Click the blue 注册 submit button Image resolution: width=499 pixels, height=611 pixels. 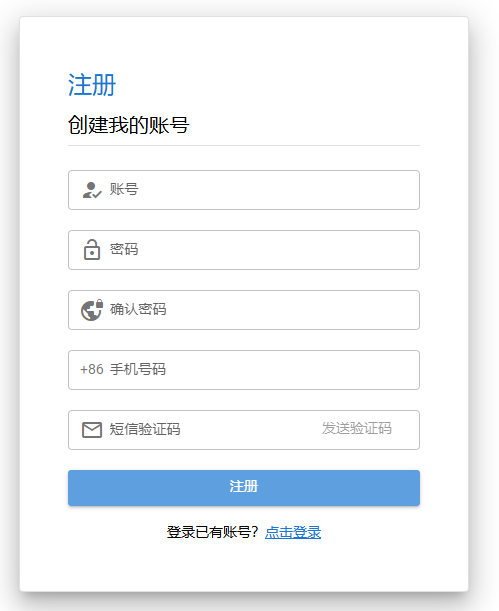click(x=244, y=488)
